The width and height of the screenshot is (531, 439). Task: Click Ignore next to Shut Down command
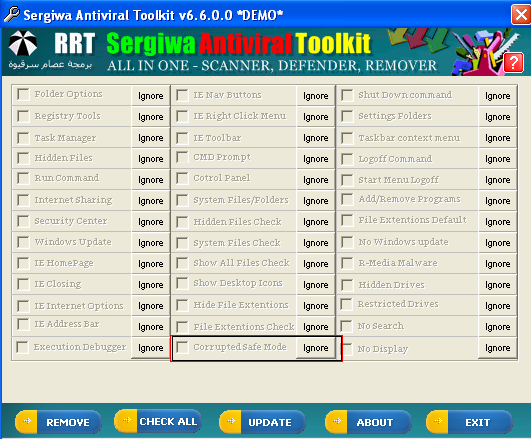click(497, 96)
